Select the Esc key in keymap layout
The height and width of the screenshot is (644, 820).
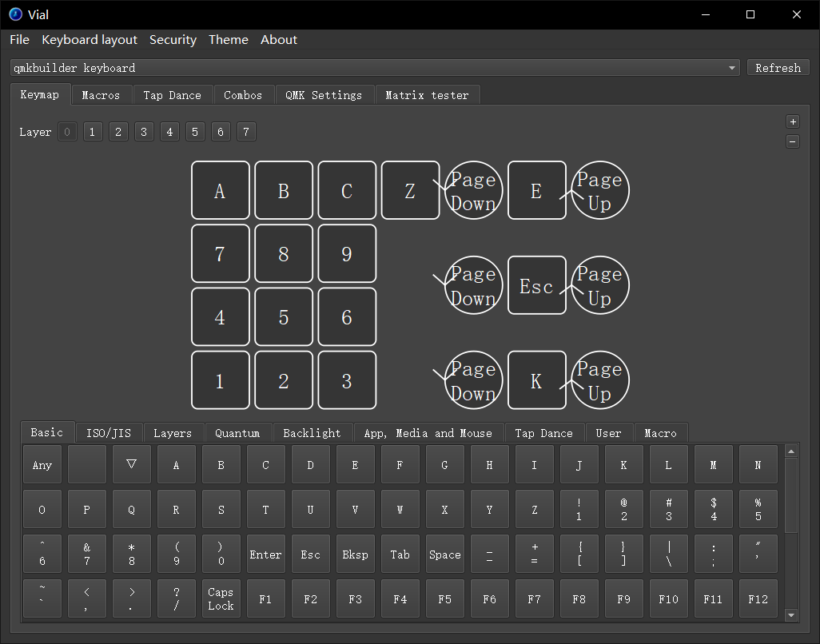tap(536, 285)
